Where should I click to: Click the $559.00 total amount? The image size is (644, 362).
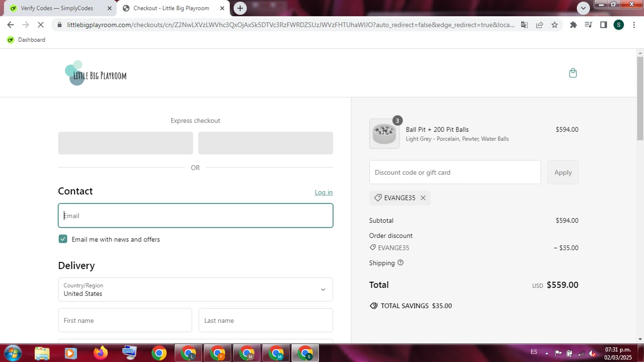point(562,285)
